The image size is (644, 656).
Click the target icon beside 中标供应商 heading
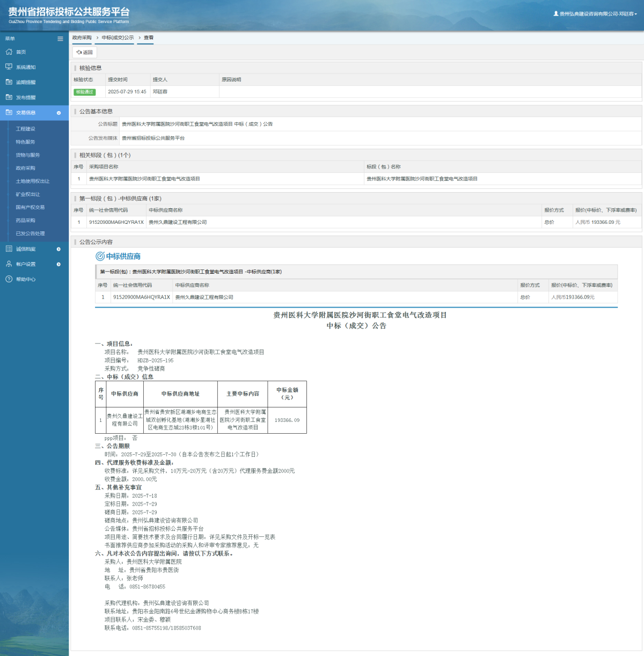pyautogui.click(x=100, y=257)
